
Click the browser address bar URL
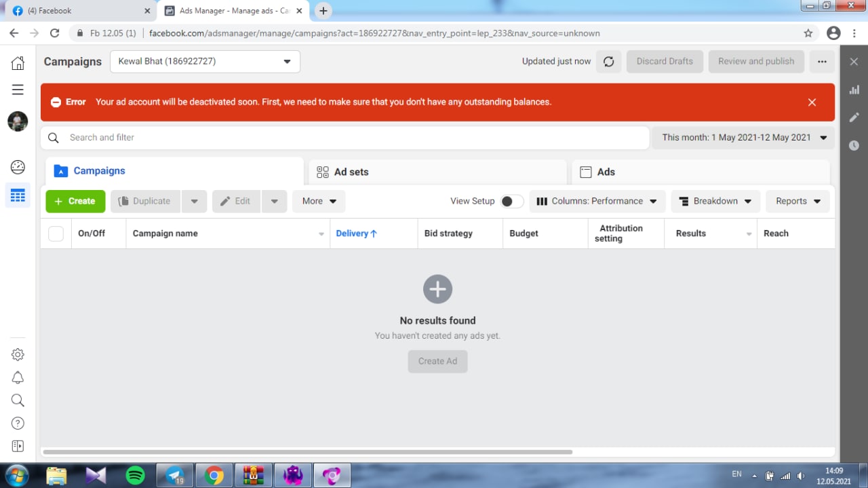point(374,33)
